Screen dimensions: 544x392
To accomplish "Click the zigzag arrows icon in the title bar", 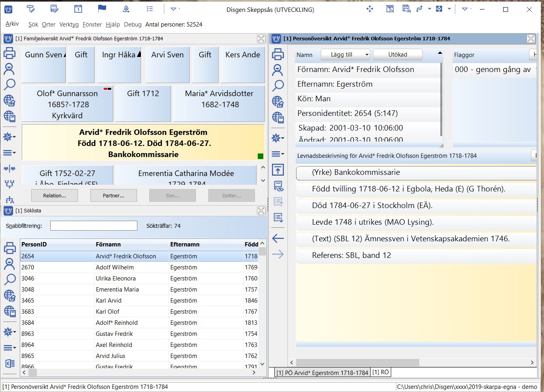I will tap(420, 9).
